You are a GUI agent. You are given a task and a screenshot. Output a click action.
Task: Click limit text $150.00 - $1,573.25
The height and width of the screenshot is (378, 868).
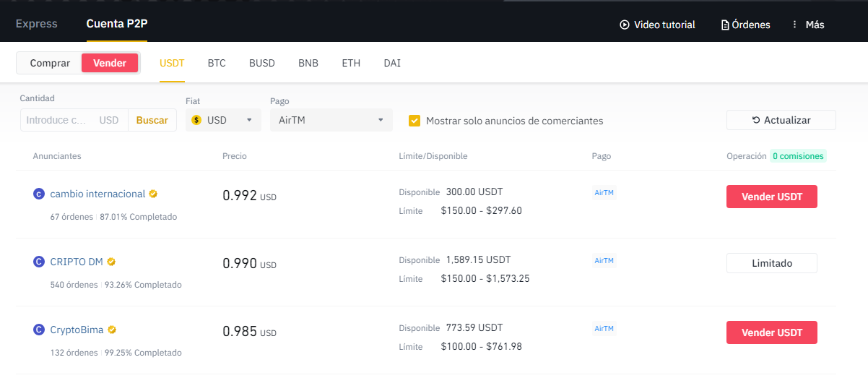pyautogui.click(x=485, y=278)
